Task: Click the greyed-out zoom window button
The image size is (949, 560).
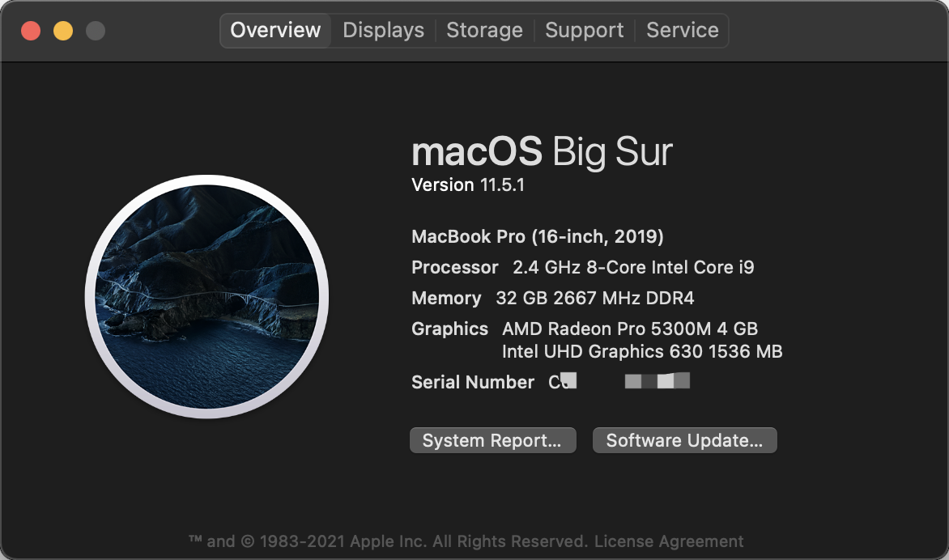Action: [96, 32]
